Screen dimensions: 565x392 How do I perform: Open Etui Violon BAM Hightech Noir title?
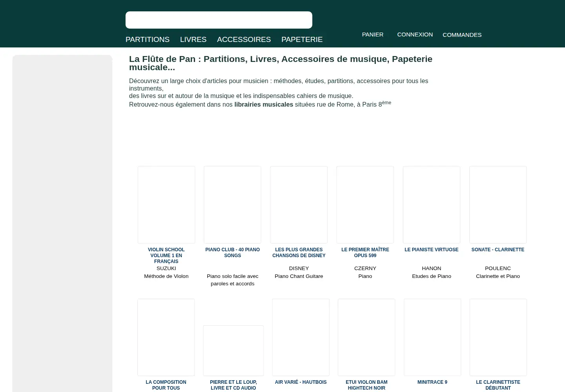(366, 385)
